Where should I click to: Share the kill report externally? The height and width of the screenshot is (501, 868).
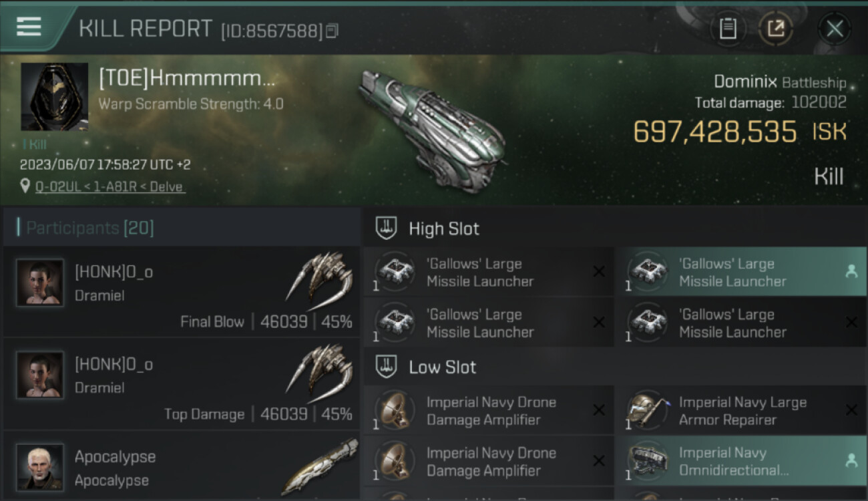775,29
